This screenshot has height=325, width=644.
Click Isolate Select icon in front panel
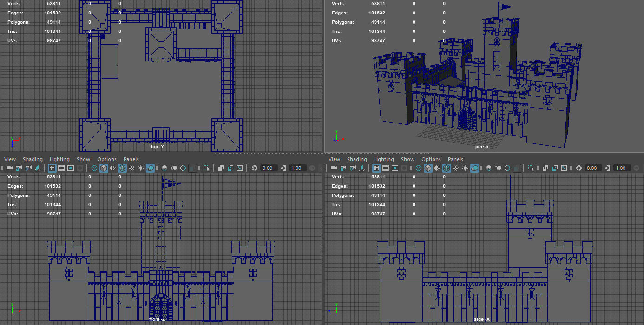pyautogui.click(x=206, y=168)
